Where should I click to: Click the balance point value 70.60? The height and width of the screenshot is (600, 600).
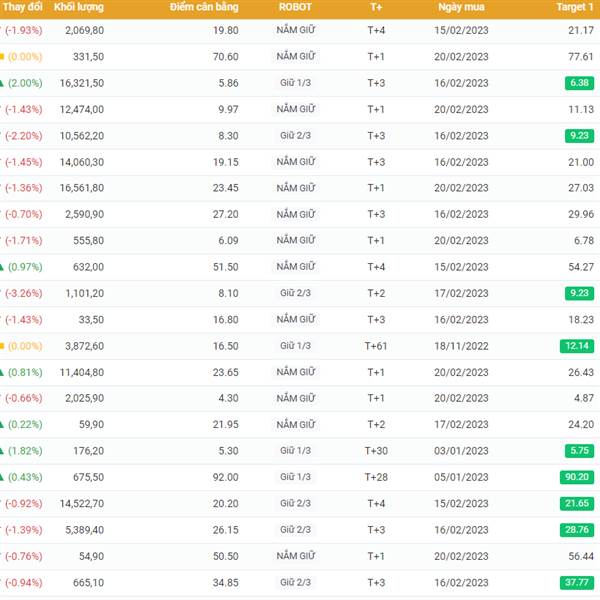click(225, 57)
